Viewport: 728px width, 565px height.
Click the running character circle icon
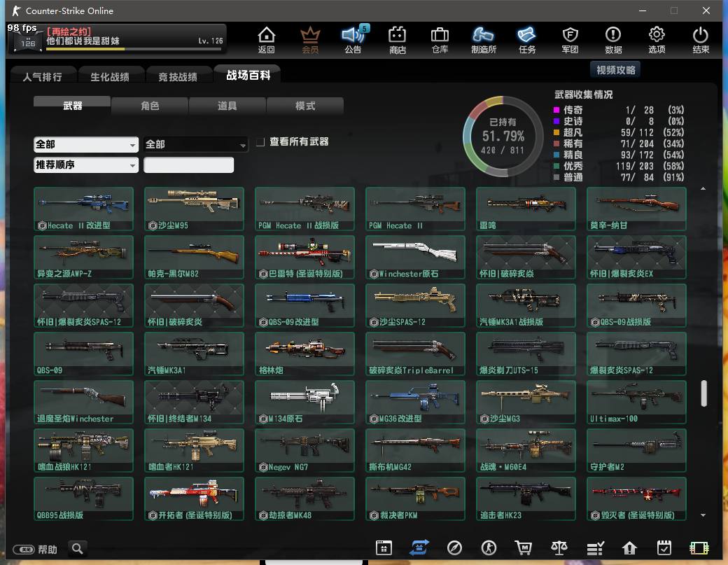tap(489, 548)
